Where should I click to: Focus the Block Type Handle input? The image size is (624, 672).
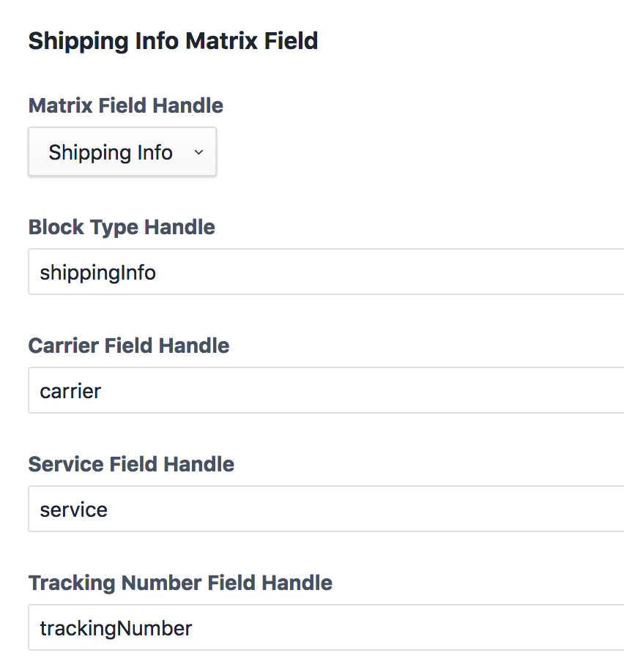(x=326, y=272)
